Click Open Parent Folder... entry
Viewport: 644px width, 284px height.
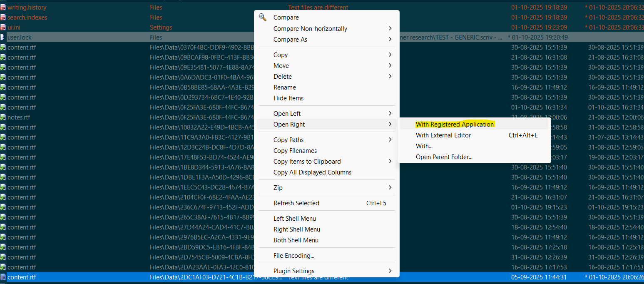[x=444, y=157]
